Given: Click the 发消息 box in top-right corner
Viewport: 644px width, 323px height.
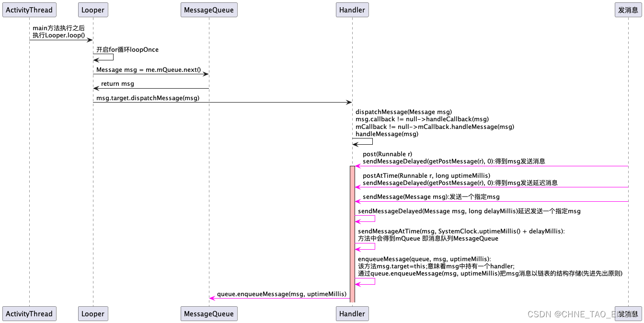Looking at the screenshot, I should 627,10.
